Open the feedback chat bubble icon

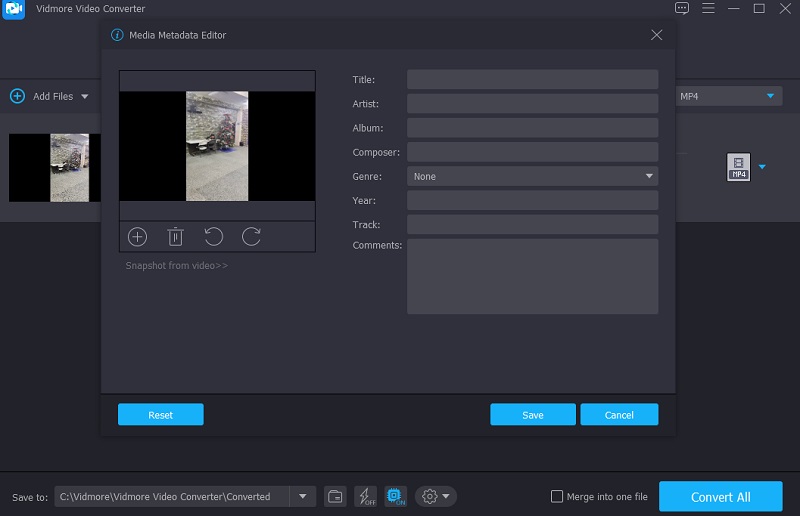(x=682, y=9)
